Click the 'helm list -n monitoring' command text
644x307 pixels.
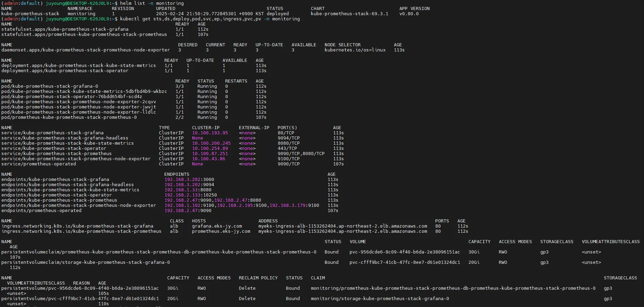click(x=152, y=3)
